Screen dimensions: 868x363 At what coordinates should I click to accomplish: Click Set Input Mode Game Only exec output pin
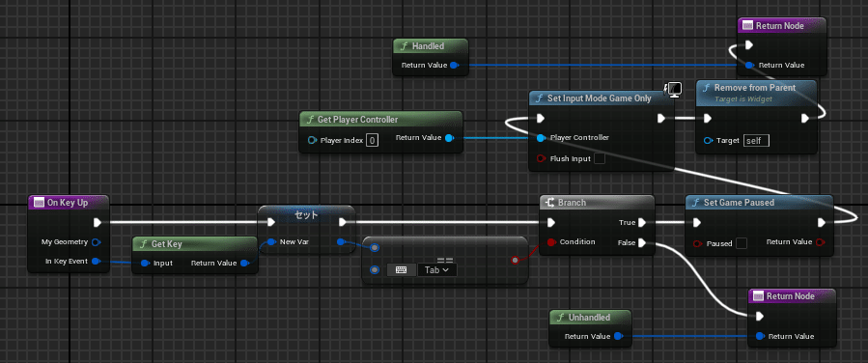coord(661,119)
